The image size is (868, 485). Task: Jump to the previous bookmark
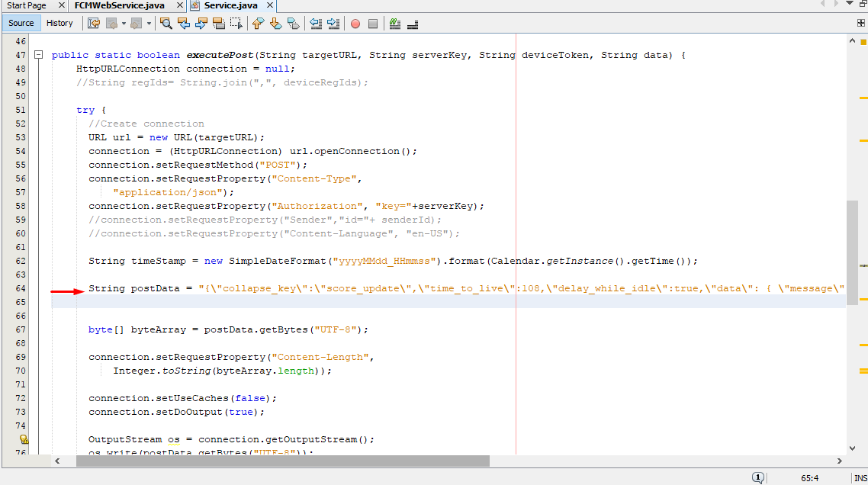(258, 23)
